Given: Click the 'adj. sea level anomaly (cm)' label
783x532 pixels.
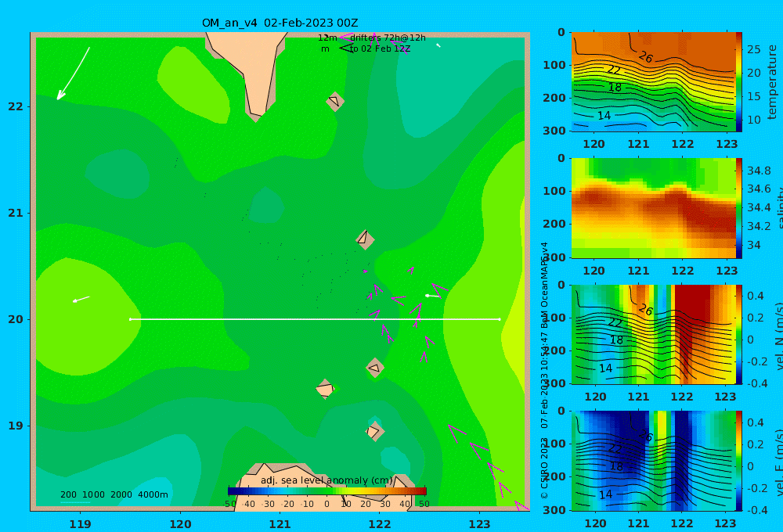Looking at the screenshot, I should pyautogui.click(x=327, y=480).
